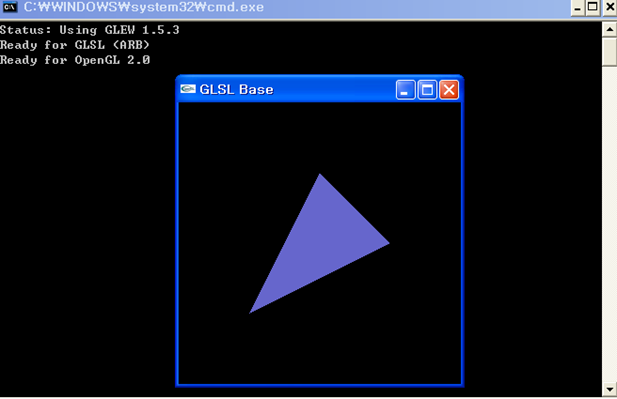Maximize the cmd.exe console window
The height and width of the screenshot is (399, 617).
coord(593,7)
